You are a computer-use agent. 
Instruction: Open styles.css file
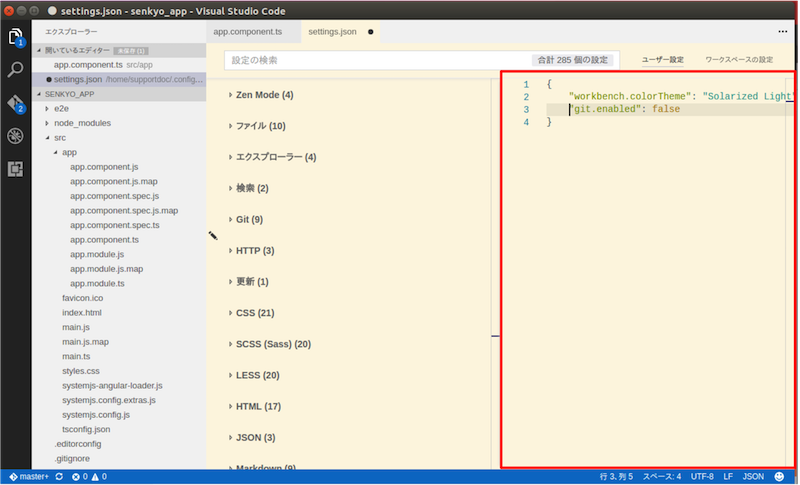click(x=81, y=371)
